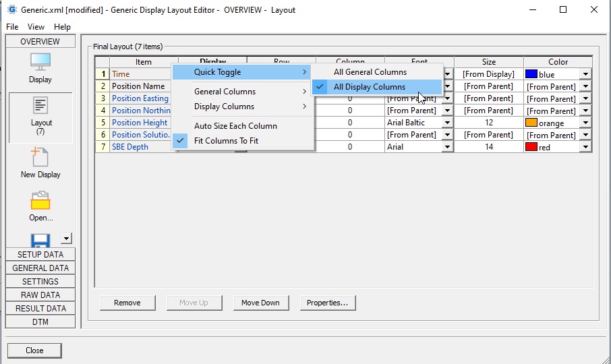Image resolution: width=611 pixels, height=364 pixels.
Task: Open font dropdown for Arial Baltic row
Action: pos(446,123)
